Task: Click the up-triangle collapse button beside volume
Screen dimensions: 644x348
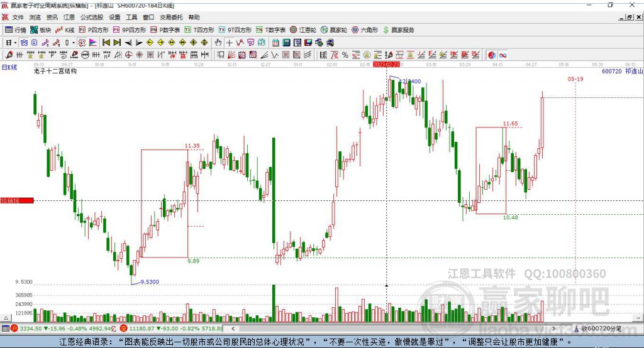Action: coord(6,318)
